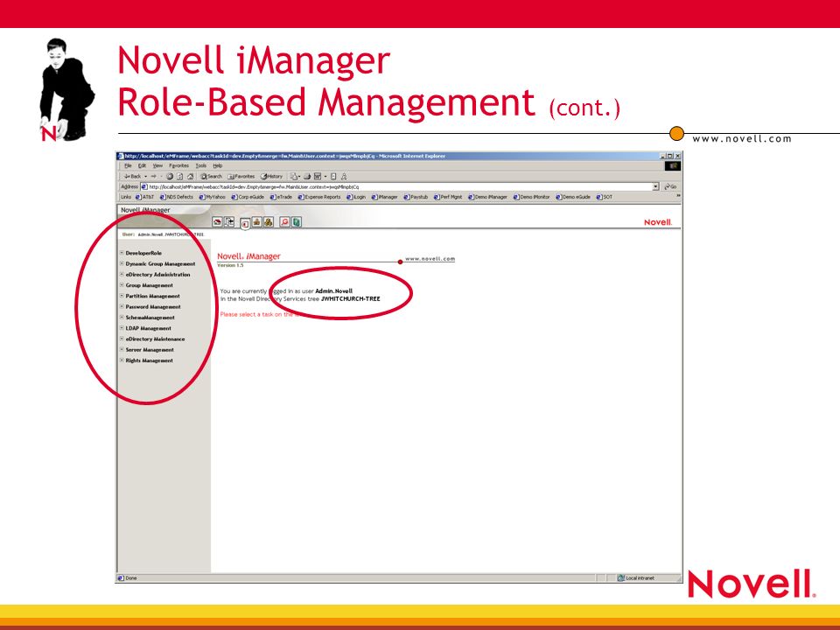Screen dimensions: 840x630
Task: Expand the Rights Management role
Action: click(x=122, y=360)
